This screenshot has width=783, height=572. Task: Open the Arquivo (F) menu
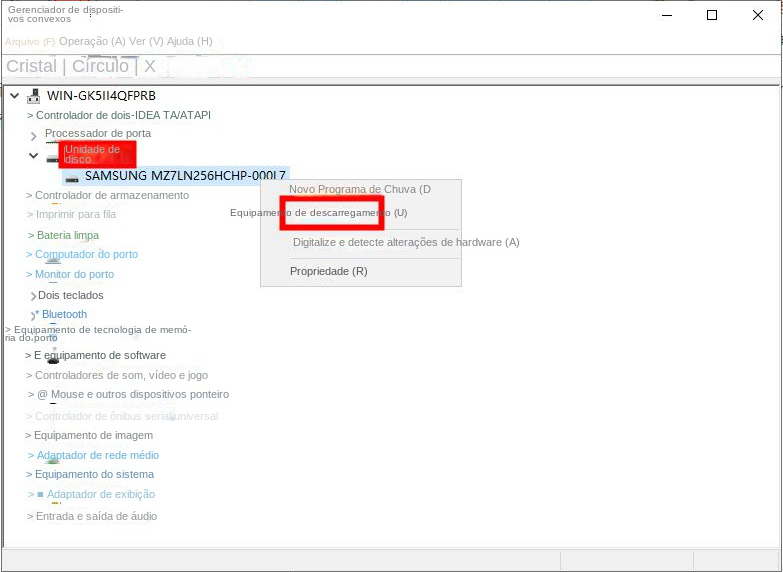[x=30, y=41]
